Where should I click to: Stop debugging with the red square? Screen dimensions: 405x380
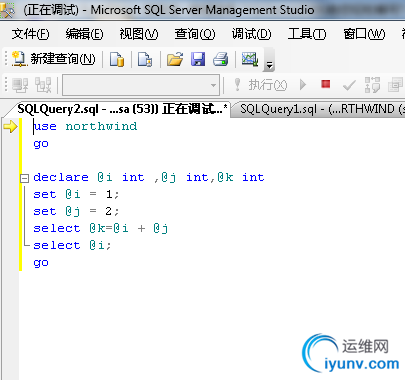tap(326, 84)
